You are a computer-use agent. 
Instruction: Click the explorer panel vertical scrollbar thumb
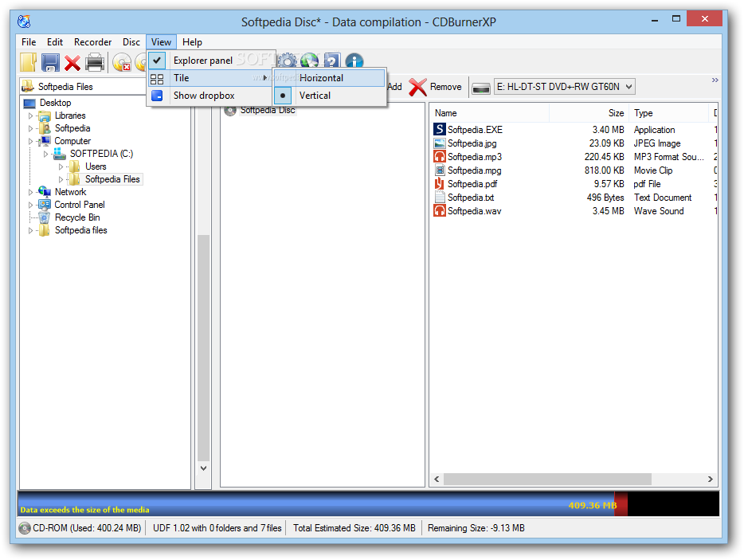(x=204, y=347)
